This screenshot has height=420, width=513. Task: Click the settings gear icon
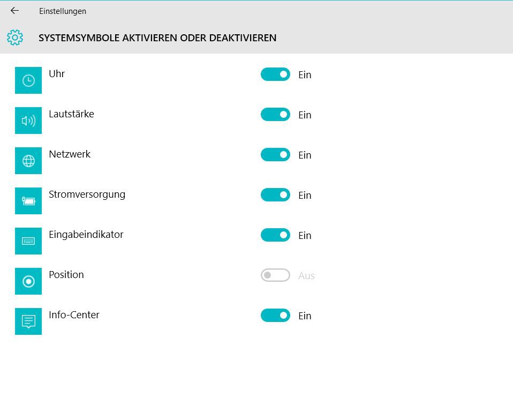tap(15, 37)
